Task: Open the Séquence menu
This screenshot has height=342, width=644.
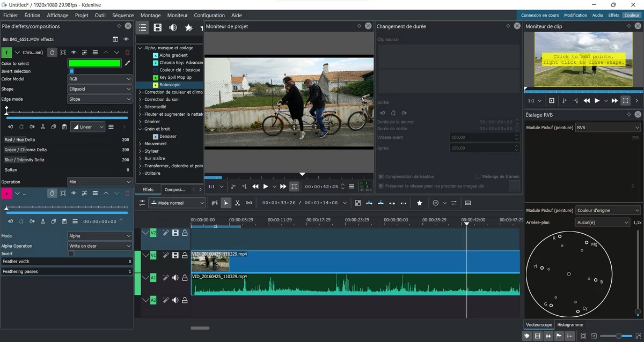Action: coord(123,16)
